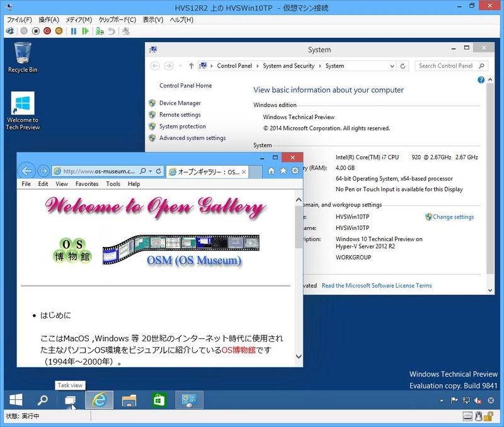Click Change settings for computer name

point(453,217)
